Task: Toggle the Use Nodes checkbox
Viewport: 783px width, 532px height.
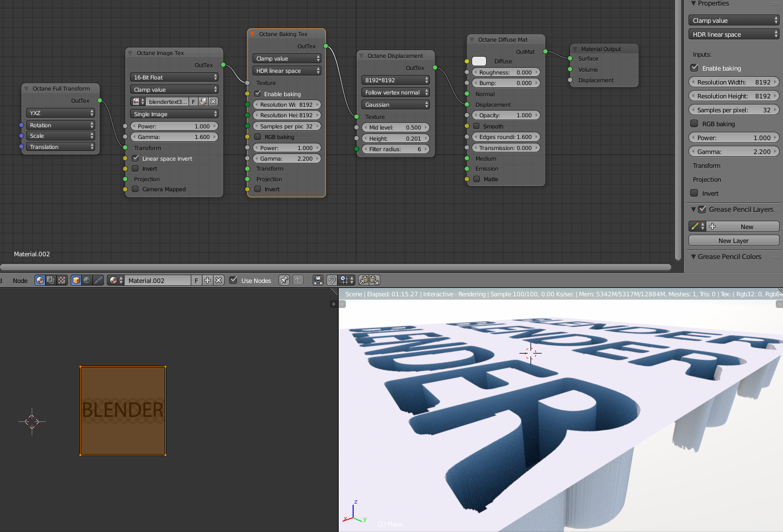Action: (234, 280)
